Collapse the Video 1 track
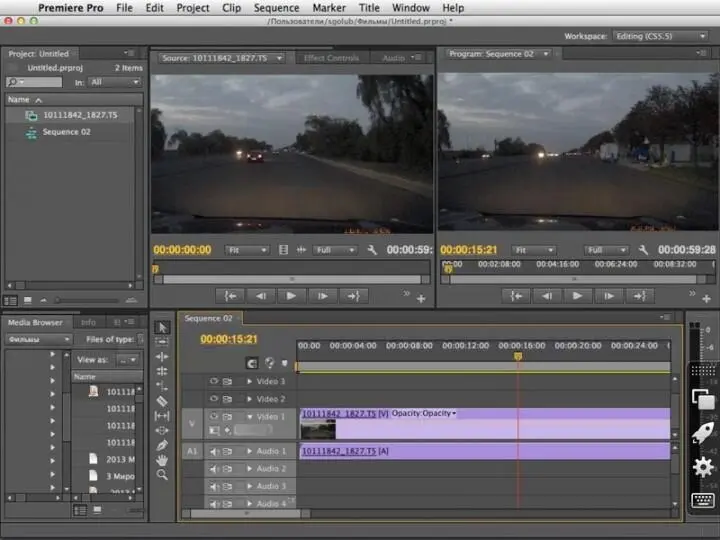 (x=249, y=416)
